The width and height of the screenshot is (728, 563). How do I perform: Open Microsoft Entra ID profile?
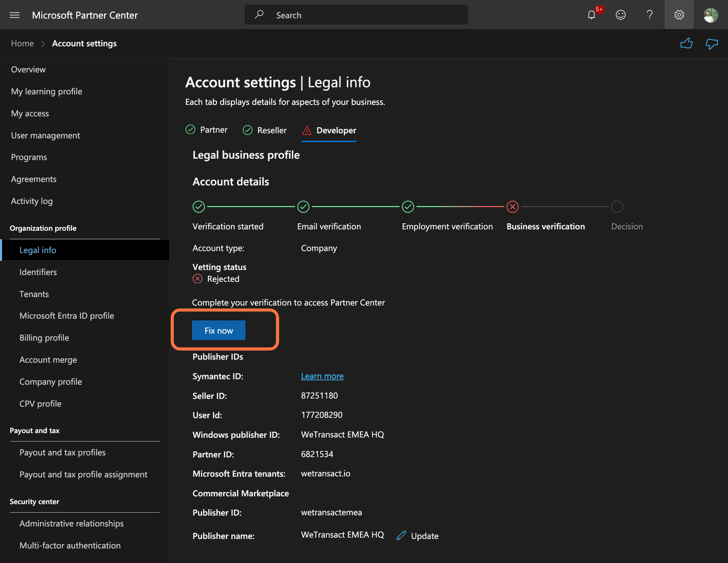point(67,316)
